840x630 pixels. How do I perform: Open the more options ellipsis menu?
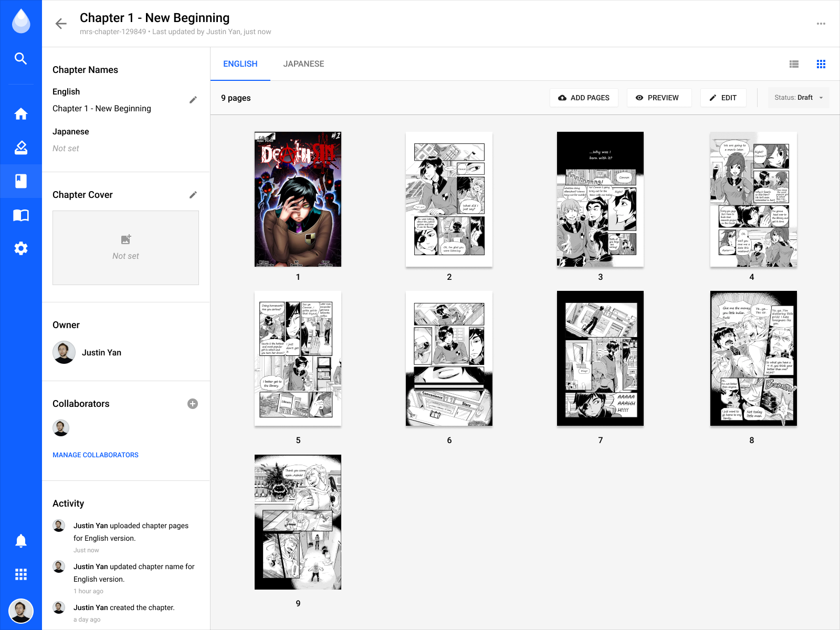821,24
